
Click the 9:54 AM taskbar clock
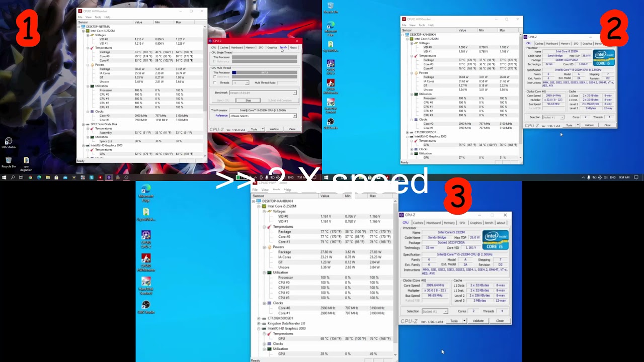coord(624,177)
